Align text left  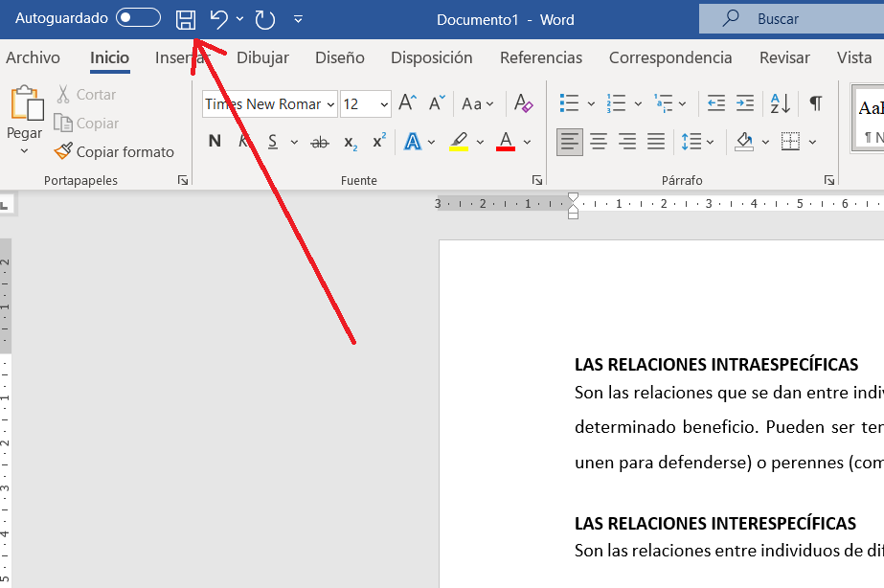click(x=570, y=142)
